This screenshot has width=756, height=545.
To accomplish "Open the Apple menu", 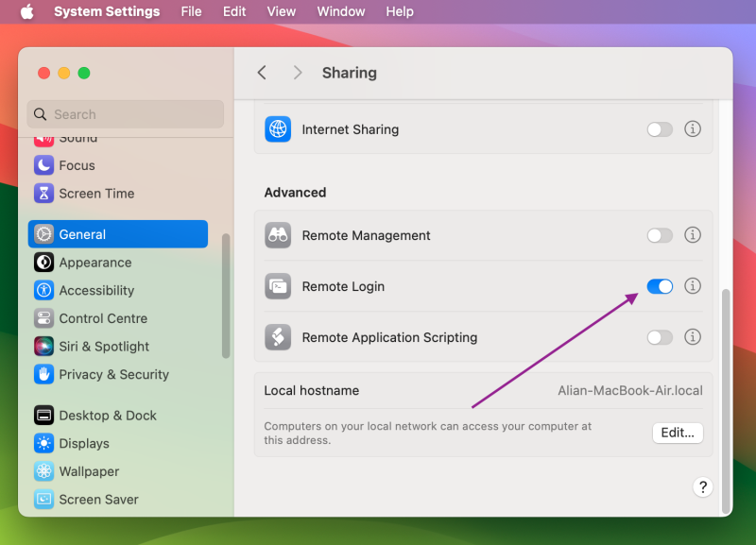I will pyautogui.click(x=27, y=11).
